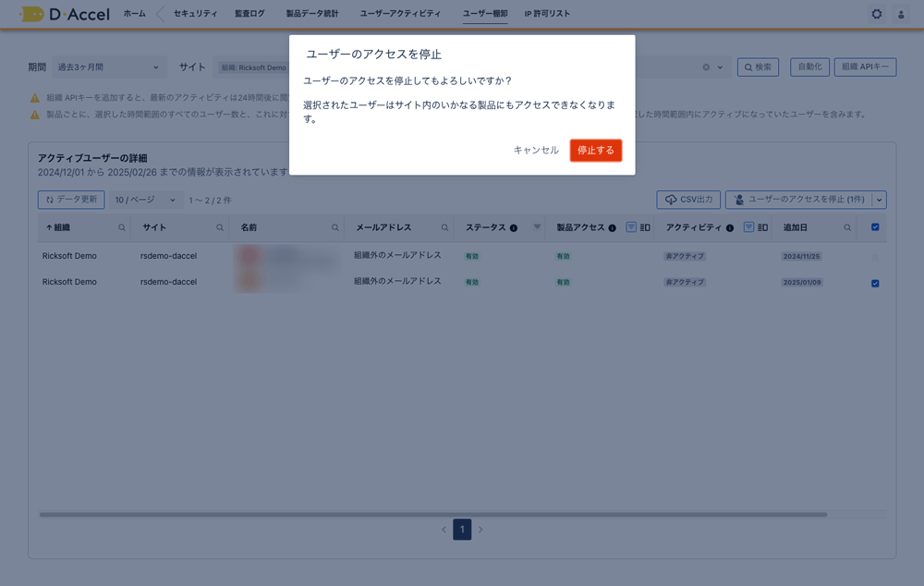Click the 1～2 / 2 件 count text
The image size is (924, 586).
point(210,201)
